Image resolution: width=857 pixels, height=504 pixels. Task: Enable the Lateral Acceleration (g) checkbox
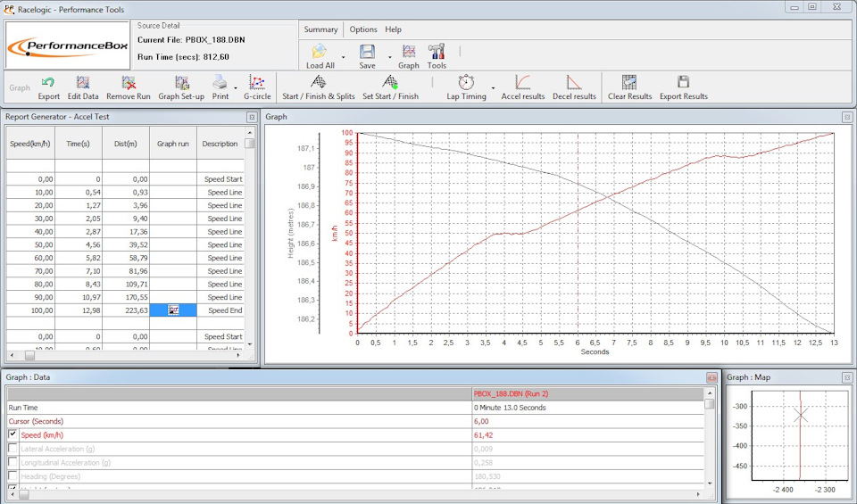click(12, 449)
